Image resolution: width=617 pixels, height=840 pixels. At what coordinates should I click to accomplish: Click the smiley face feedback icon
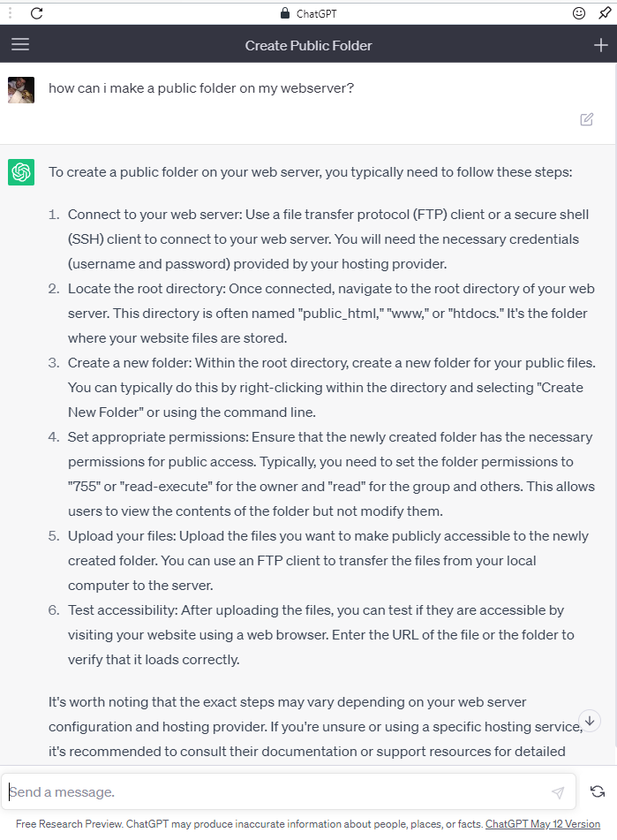coord(579,13)
